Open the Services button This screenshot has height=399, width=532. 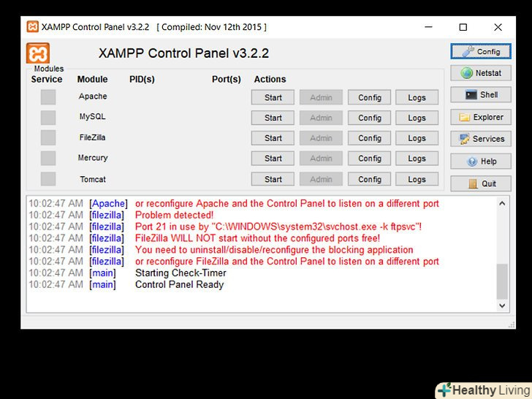point(481,139)
